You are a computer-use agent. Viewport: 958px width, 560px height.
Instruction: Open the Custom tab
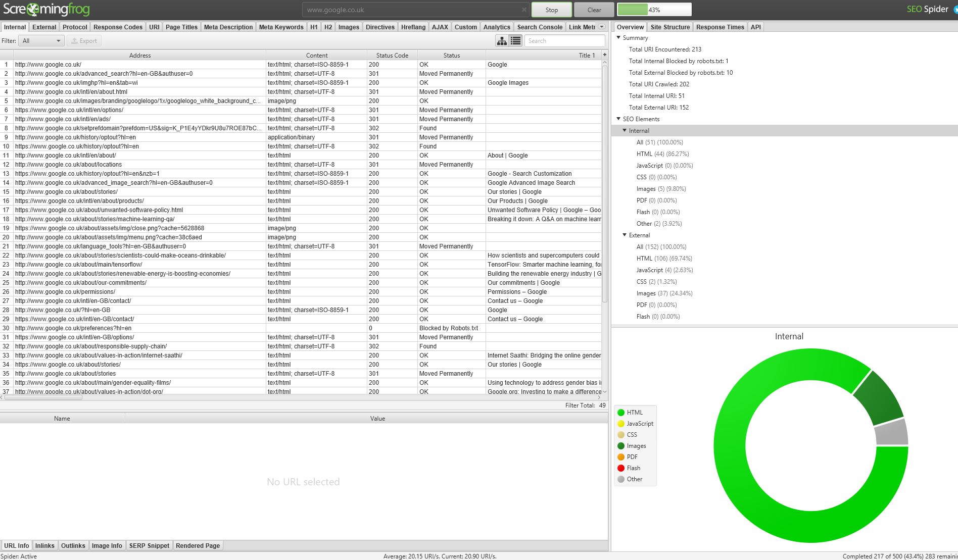[x=466, y=27]
